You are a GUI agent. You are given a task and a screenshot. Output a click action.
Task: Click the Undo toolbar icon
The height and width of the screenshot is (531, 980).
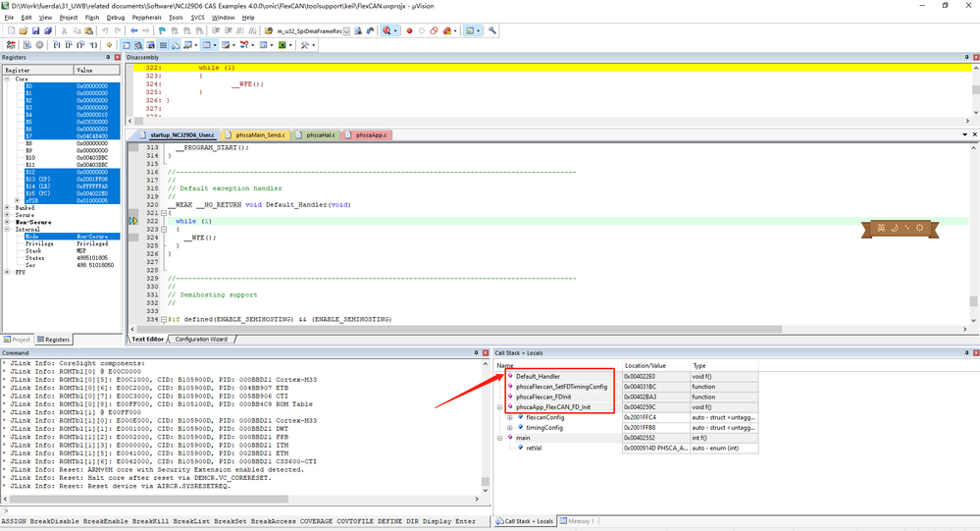coord(104,30)
